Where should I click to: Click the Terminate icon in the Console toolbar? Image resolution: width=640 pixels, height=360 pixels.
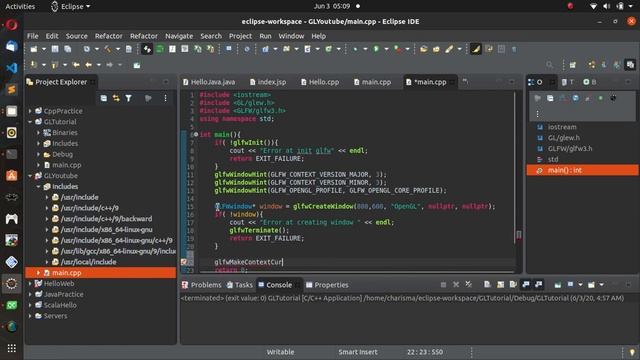click(x=443, y=284)
